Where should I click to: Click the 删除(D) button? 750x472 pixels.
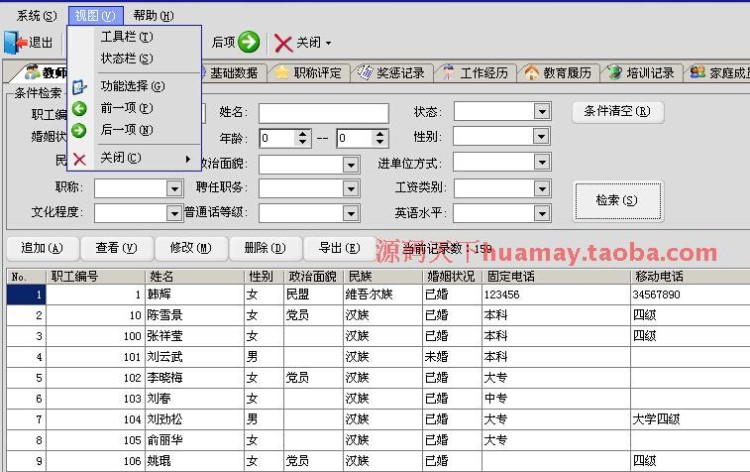coord(265,248)
